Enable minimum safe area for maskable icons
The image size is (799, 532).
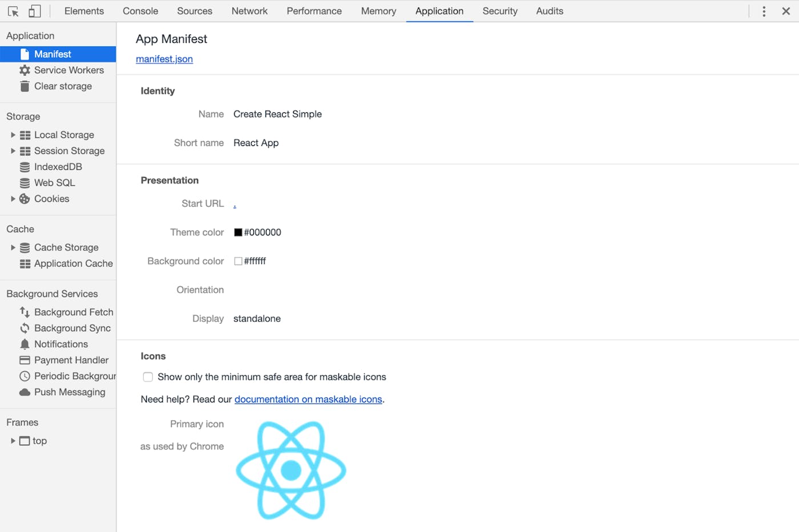[x=148, y=377]
